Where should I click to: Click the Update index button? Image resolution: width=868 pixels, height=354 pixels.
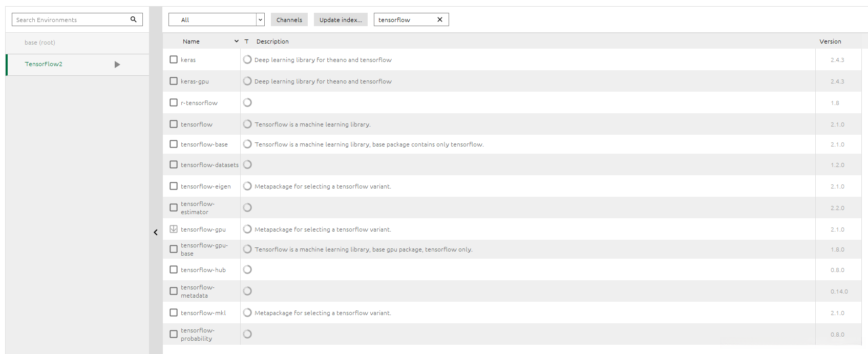tap(341, 19)
